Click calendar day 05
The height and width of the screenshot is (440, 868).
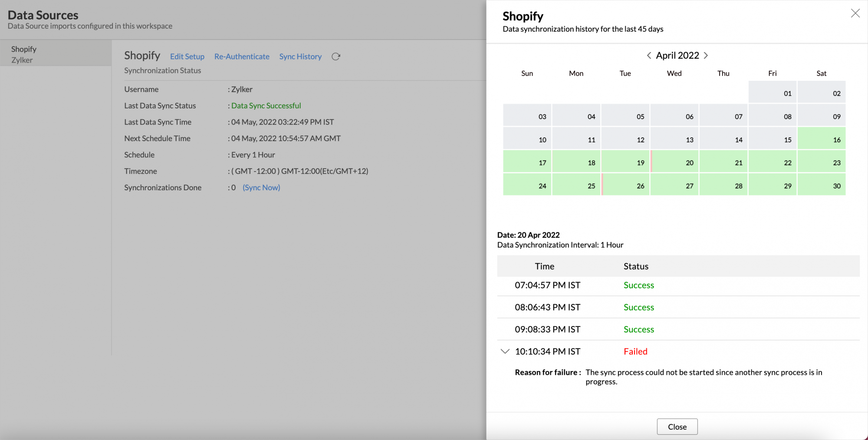[x=625, y=115]
